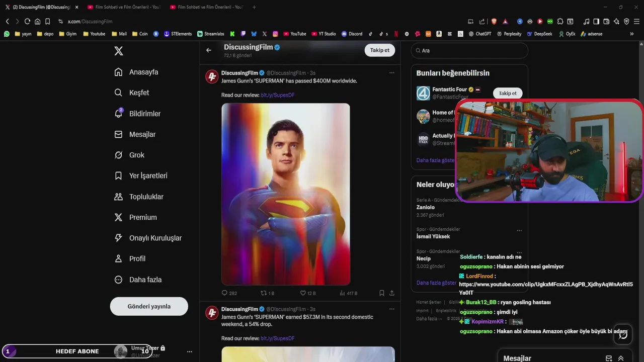This screenshot has height=362, width=644.
Task: Open Giyim bookmarks folder
Action: [x=68, y=34]
